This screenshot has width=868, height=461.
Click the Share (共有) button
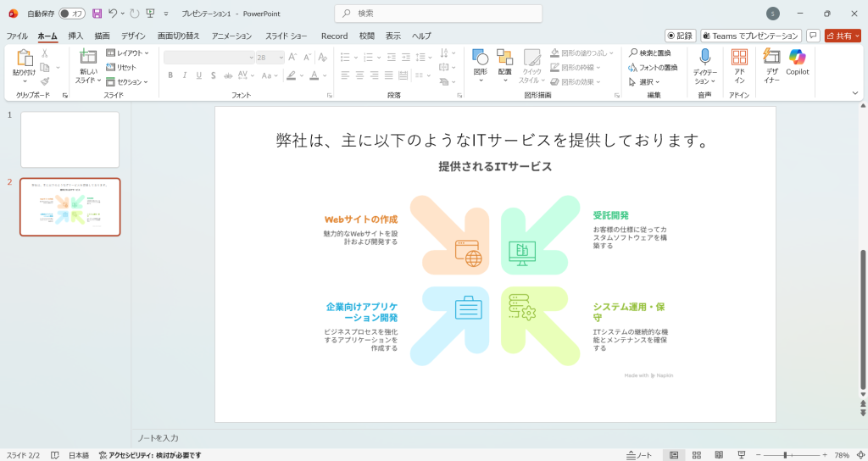pos(842,36)
